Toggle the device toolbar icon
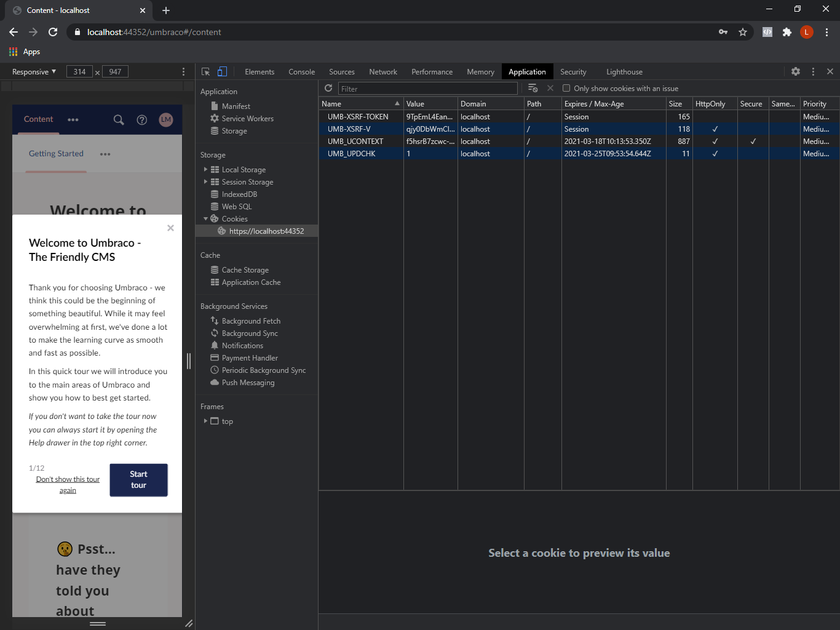 point(222,72)
